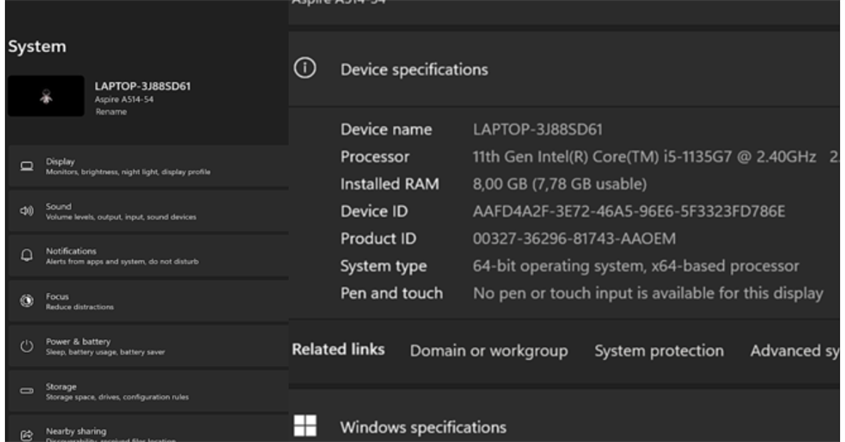The height and width of the screenshot is (442, 845).
Task: Click the Processor label
Action: pyautogui.click(x=375, y=157)
